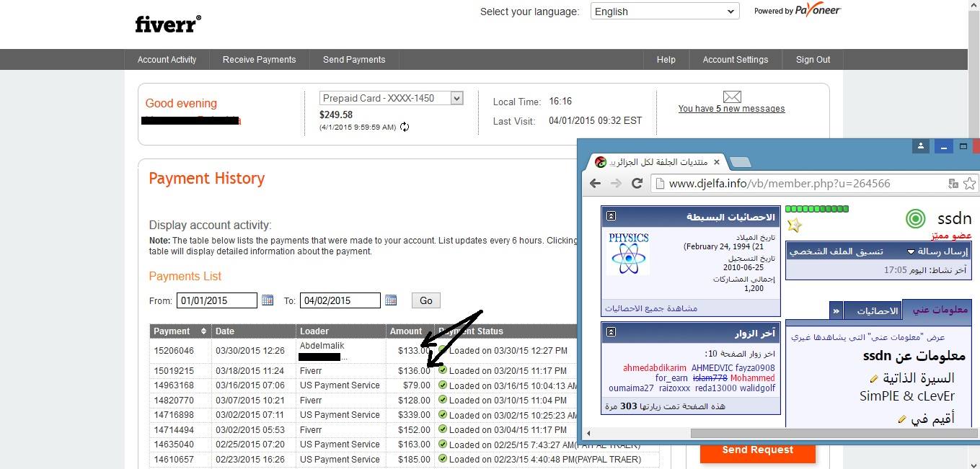
Task: Open visitor AHMEDVIC's profile
Action: tap(712, 368)
